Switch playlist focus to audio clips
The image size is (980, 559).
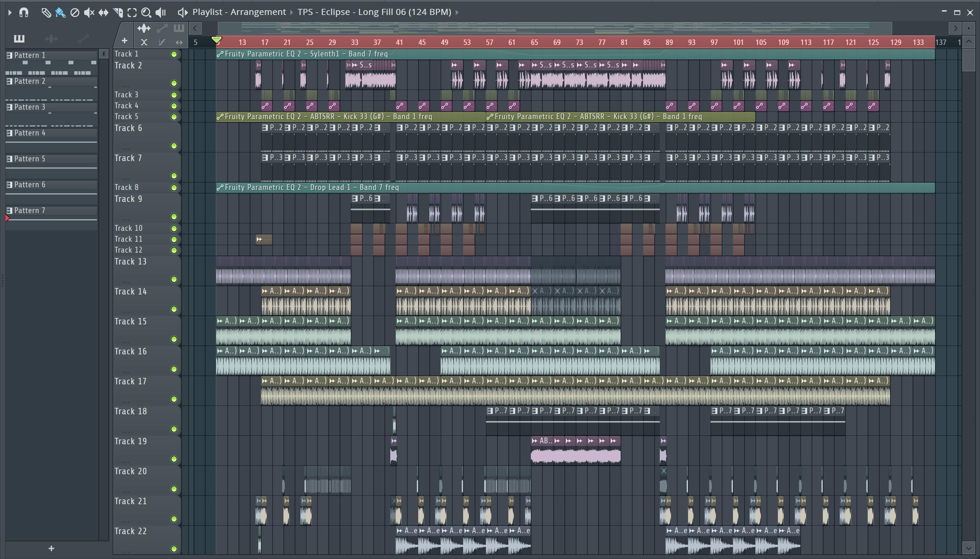coord(144,28)
